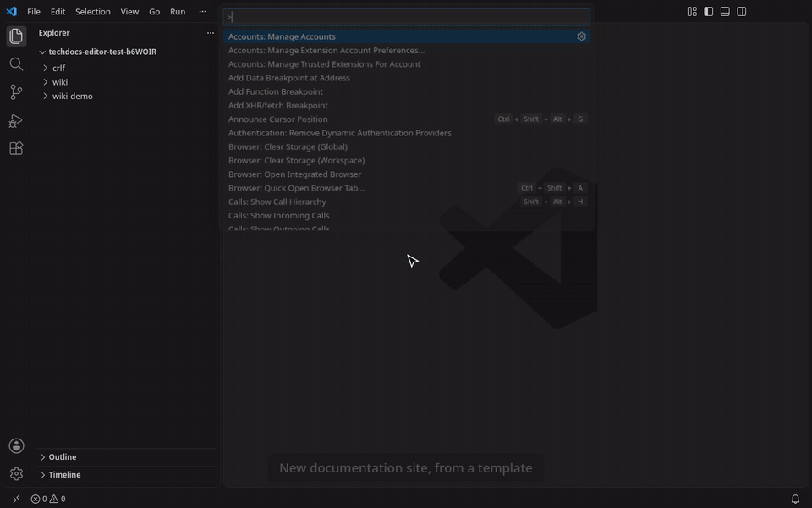This screenshot has width=812, height=508.
Task: Open the menu bar overflow ellipsis
Action: click(x=202, y=11)
